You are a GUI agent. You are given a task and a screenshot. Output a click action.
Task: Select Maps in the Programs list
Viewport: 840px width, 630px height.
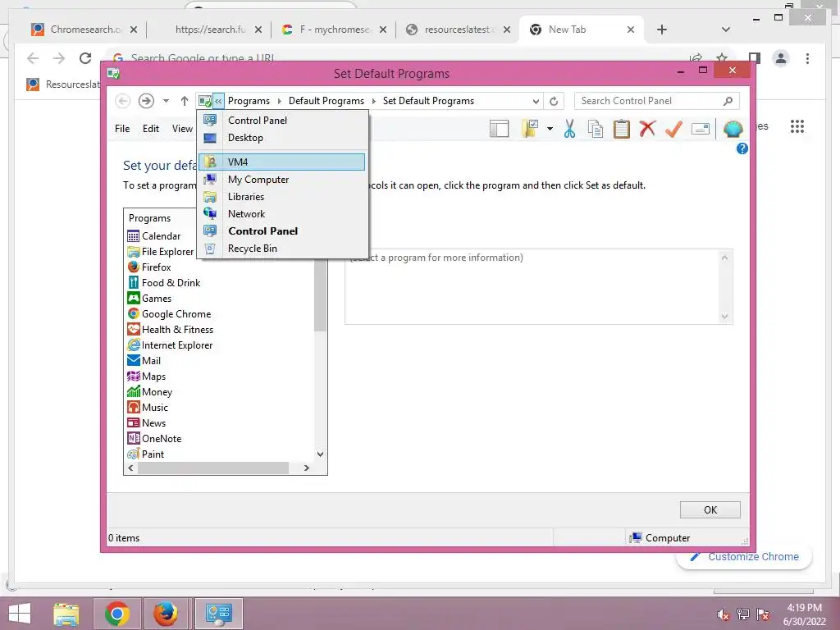tap(147, 376)
